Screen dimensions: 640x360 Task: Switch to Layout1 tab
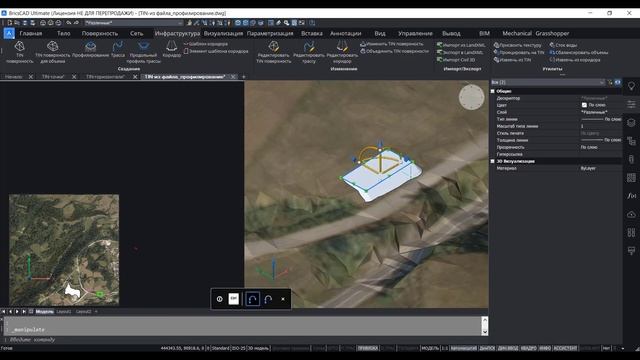(64, 311)
